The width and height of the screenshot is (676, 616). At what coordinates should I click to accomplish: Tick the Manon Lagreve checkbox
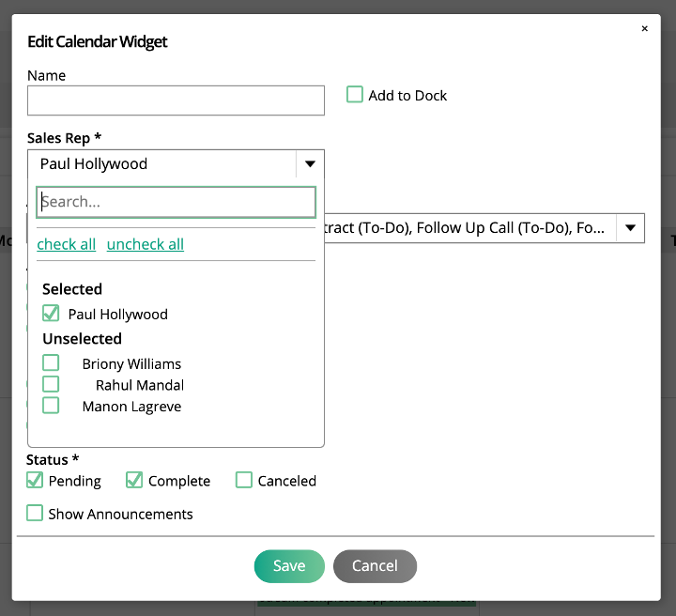(x=51, y=406)
